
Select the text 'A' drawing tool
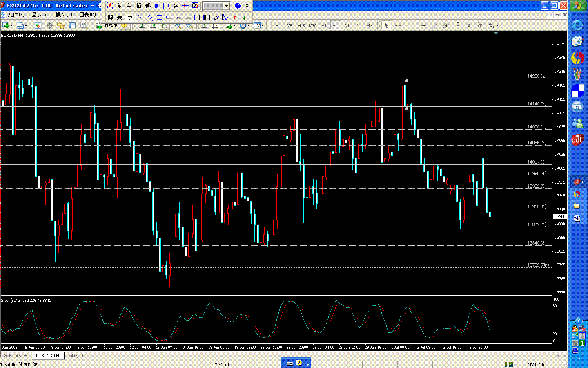pyautogui.click(x=469, y=25)
